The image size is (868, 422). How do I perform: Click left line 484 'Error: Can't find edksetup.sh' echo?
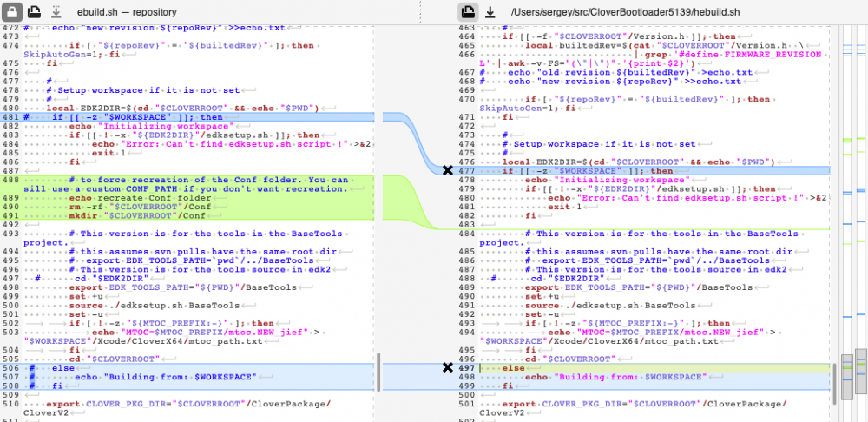click(231, 144)
